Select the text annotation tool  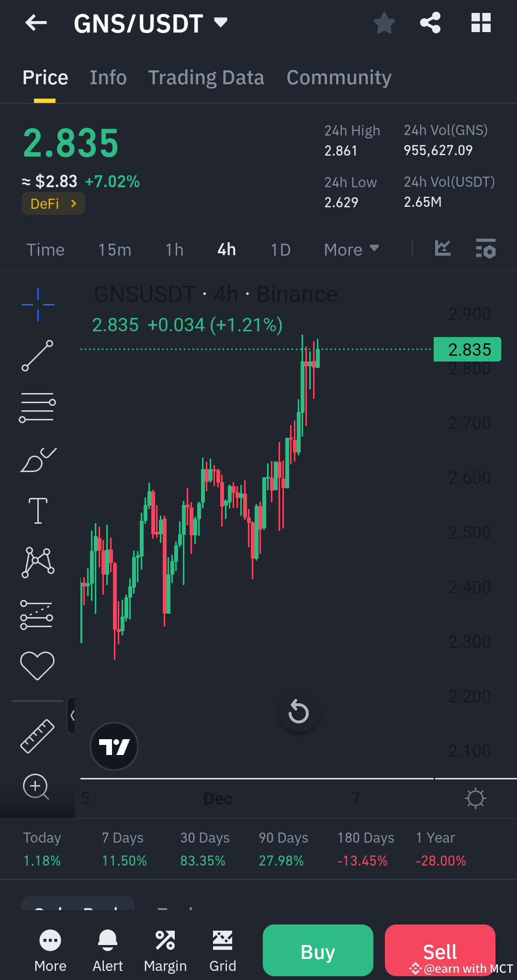[x=37, y=510]
